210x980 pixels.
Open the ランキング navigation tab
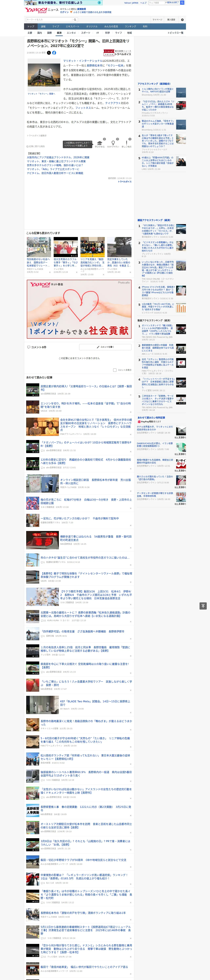[x=130, y=27]
